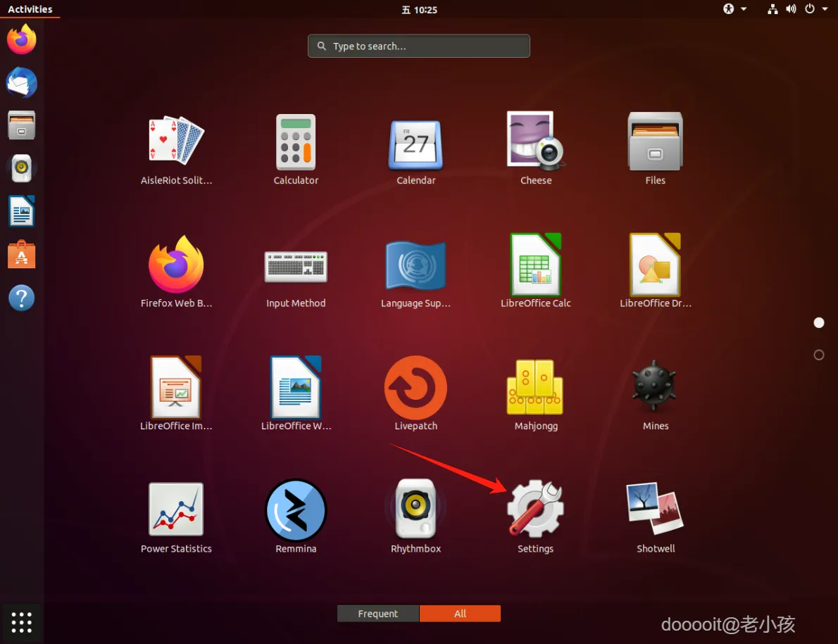Open Ubuntu Software in the dock

(x=21, y=255)
